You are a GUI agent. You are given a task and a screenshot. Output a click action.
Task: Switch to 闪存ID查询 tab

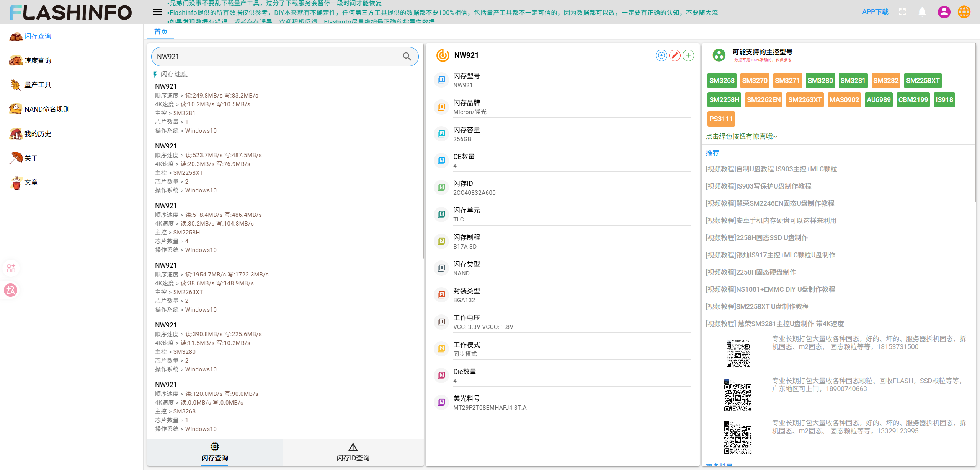click(353, 452)
